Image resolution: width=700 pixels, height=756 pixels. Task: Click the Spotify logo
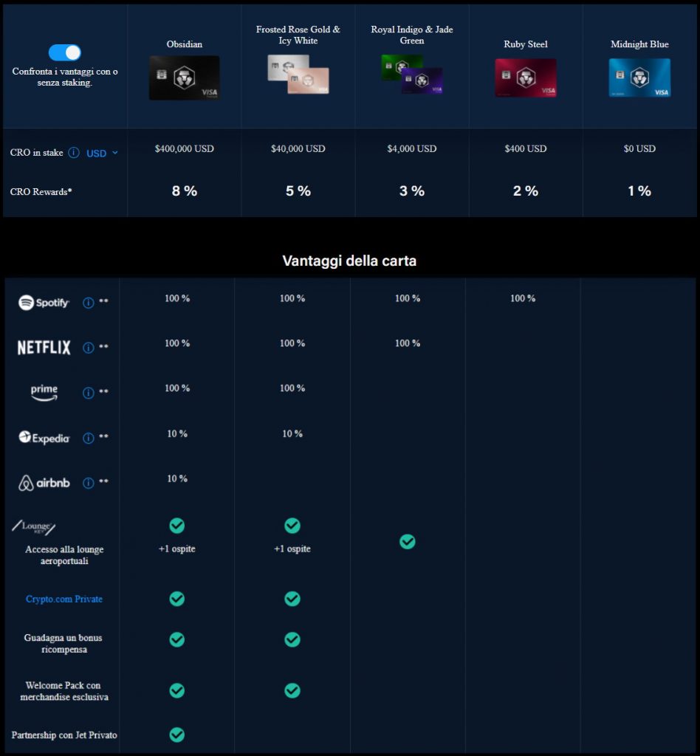(x=44, y=303)
